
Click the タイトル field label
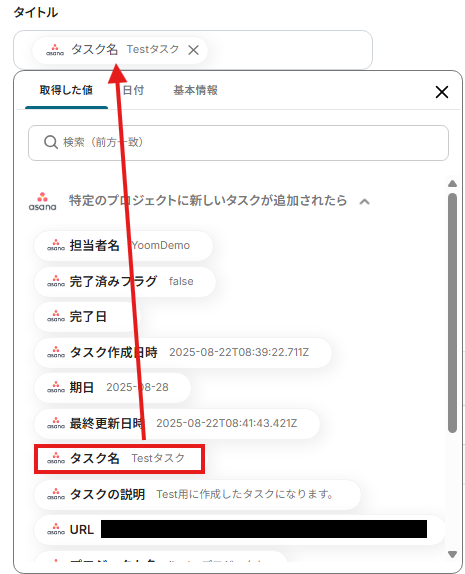point(36,13)
